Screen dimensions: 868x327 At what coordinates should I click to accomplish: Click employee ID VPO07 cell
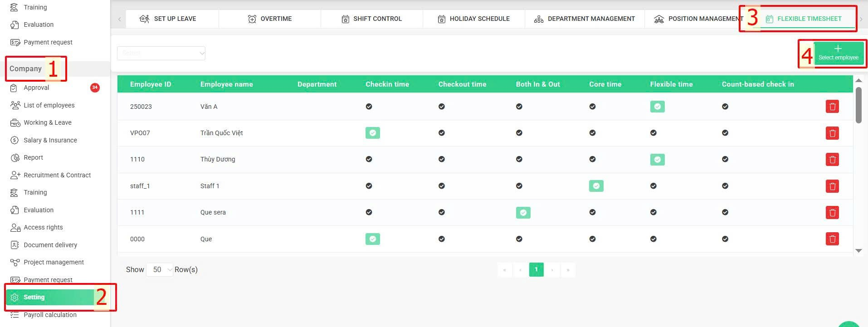pos(140,133)
